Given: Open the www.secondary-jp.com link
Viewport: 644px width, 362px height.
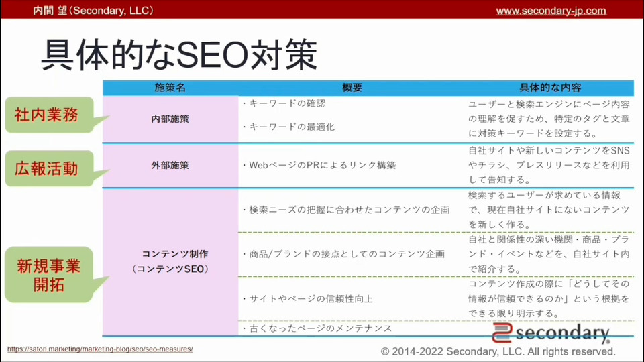Looking at the screenshot, I should tap(551, 11).
